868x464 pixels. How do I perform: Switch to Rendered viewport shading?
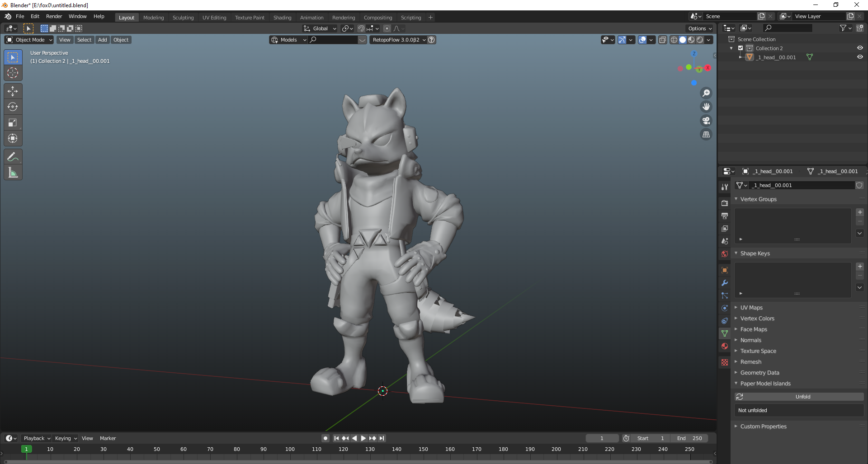(700, 40)
